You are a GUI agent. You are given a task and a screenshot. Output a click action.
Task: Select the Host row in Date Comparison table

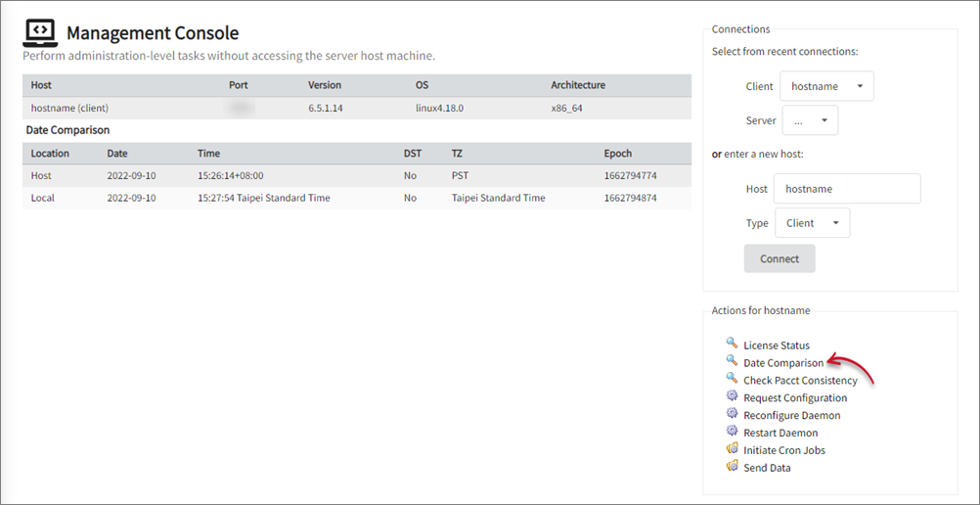(x=356, y=176)
